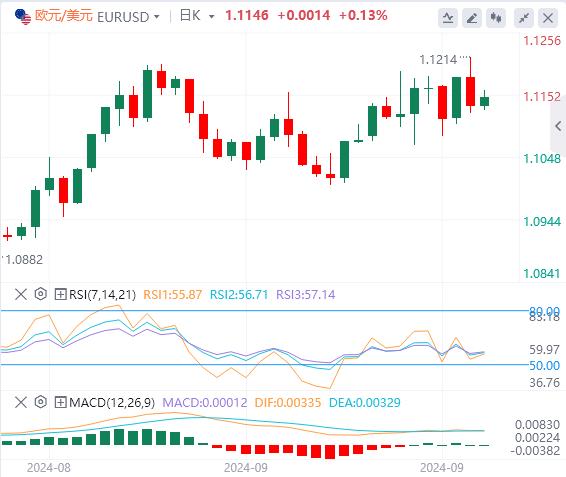Click the MACD(12,26,9) label
Image resolution: width=566 pixels, height=477 pixels.
tap(112, 402)
